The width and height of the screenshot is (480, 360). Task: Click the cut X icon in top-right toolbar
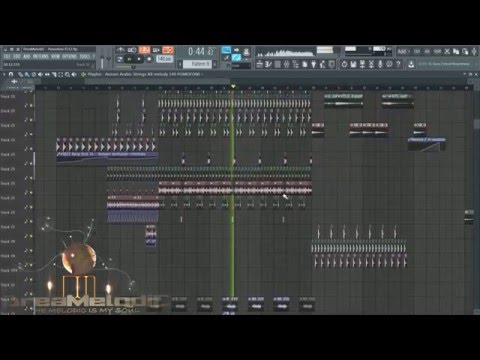[447, 51]
